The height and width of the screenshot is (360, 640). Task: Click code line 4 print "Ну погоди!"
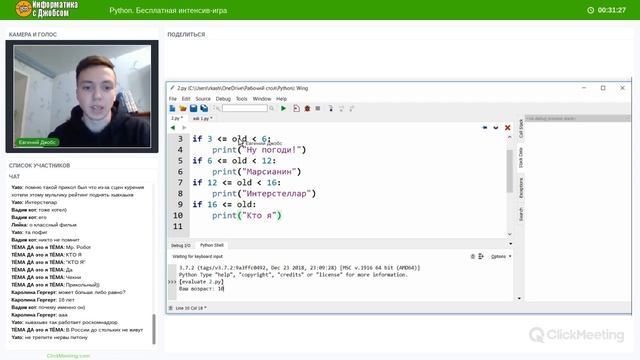(x=259, y=150)
